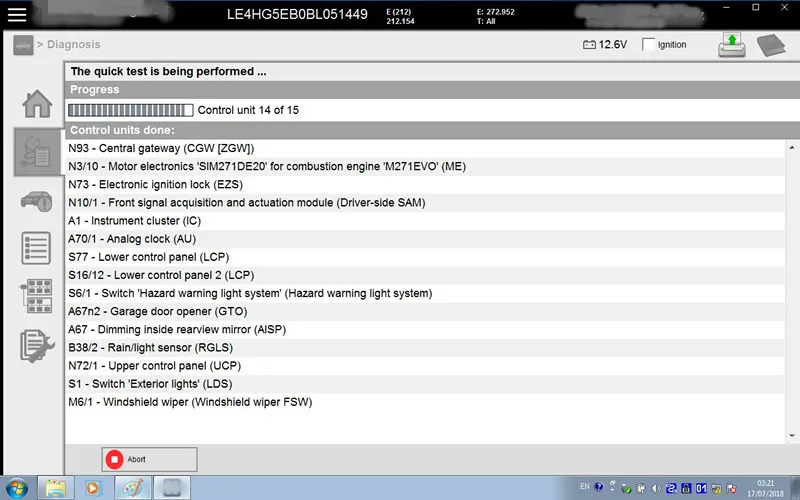Click the blue padlock tray icon
This screenshot has height=500, width=800.
(686, 488)
